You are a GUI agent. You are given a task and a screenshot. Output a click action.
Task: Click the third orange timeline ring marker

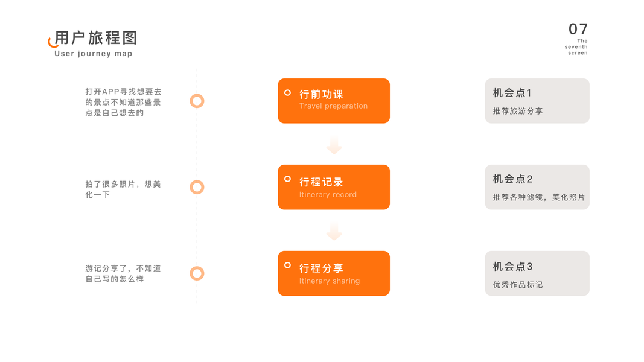[197, 273]
